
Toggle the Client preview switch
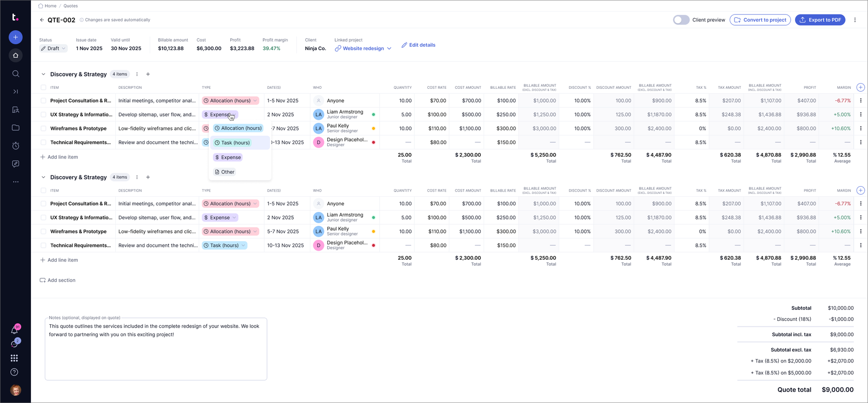(681, 20)
